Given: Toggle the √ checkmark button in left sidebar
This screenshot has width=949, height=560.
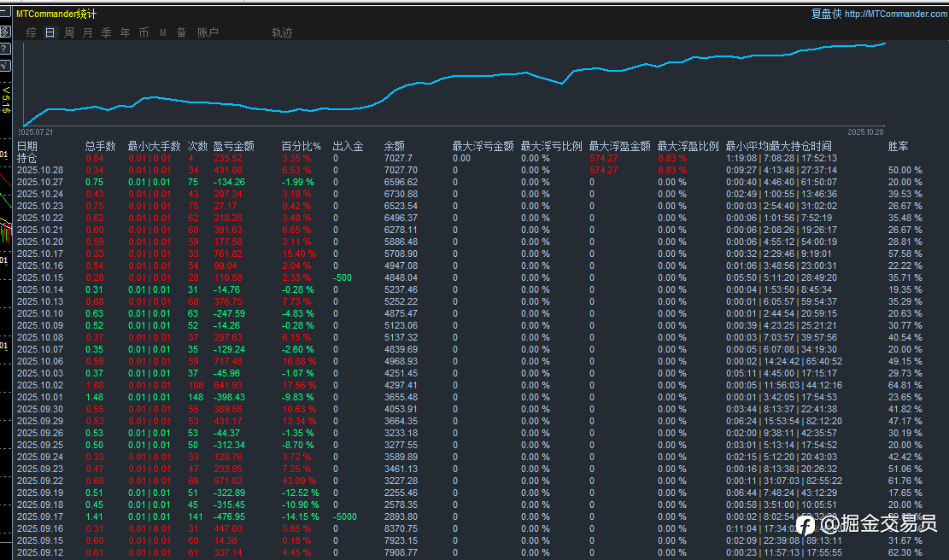Looking at the screenshot, I should [x=4, y=65].
